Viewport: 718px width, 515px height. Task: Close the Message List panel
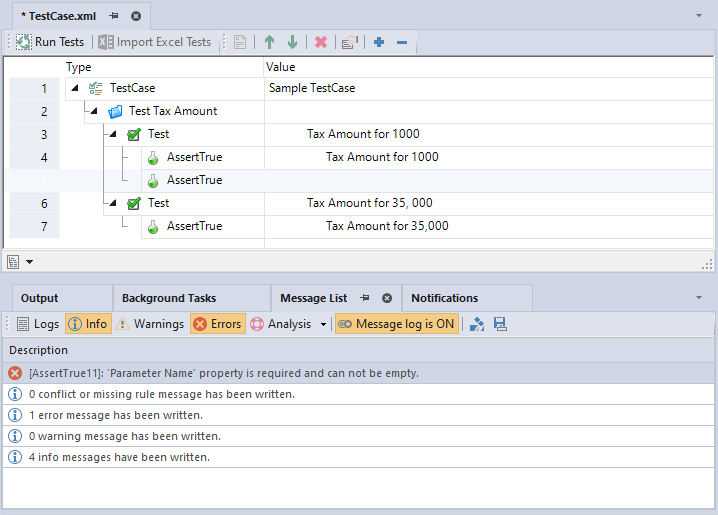click(x=387, y=298)
